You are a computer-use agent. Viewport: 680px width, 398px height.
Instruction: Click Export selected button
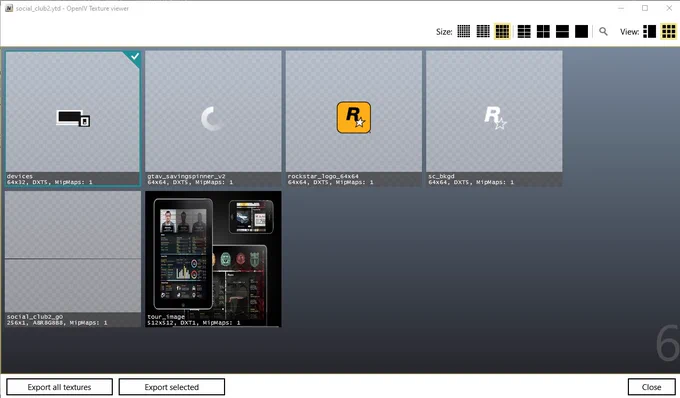(172, 387)
